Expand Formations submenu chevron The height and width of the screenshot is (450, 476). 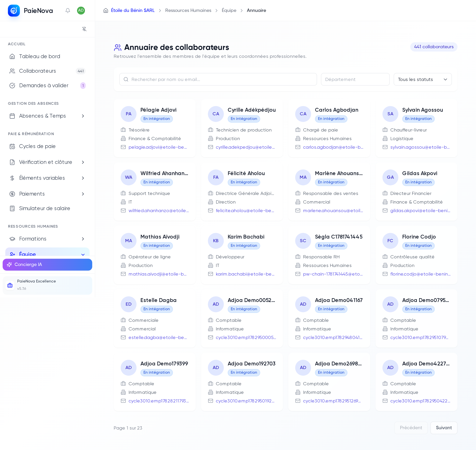tap(83, 239)
